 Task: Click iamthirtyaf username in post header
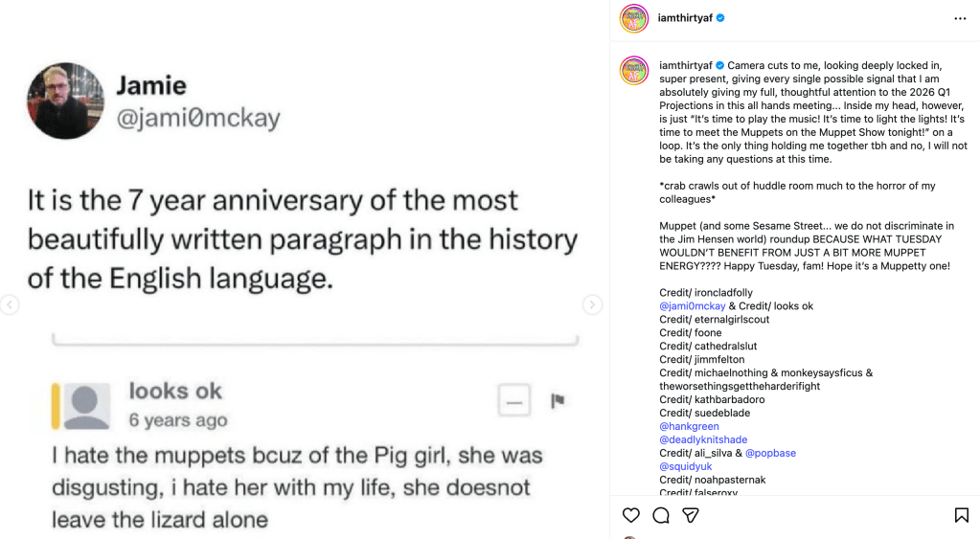[685, 18]
